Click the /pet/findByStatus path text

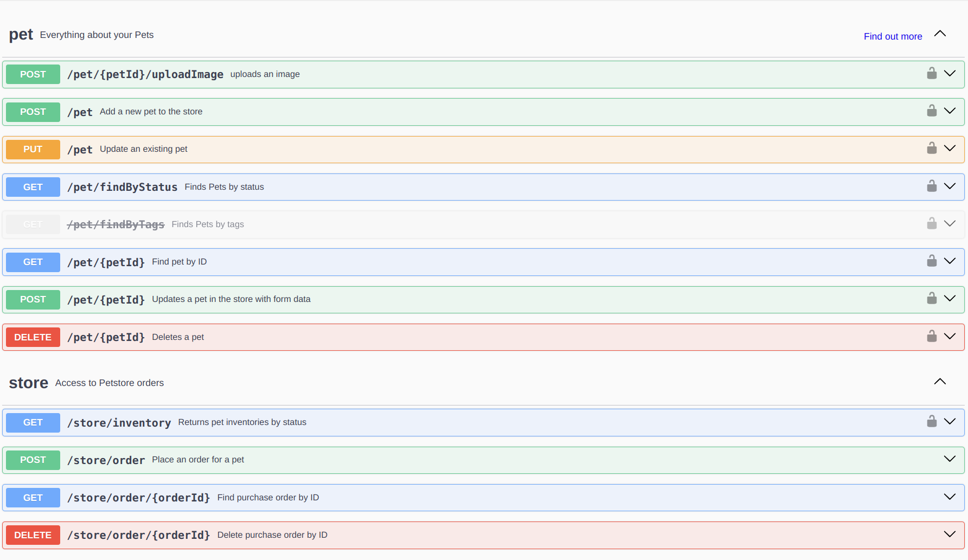coord(123,187)
